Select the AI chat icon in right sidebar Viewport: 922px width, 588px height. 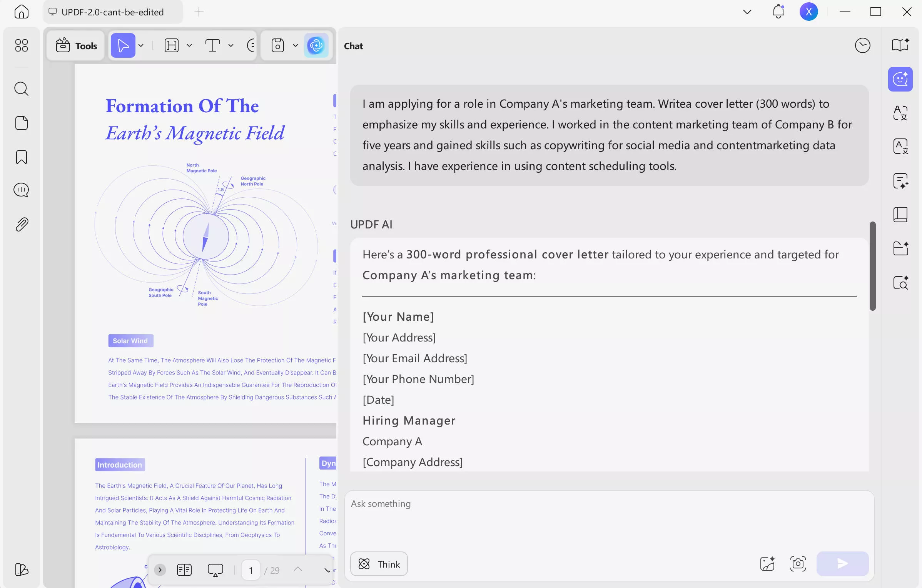[x=900, y=79]
